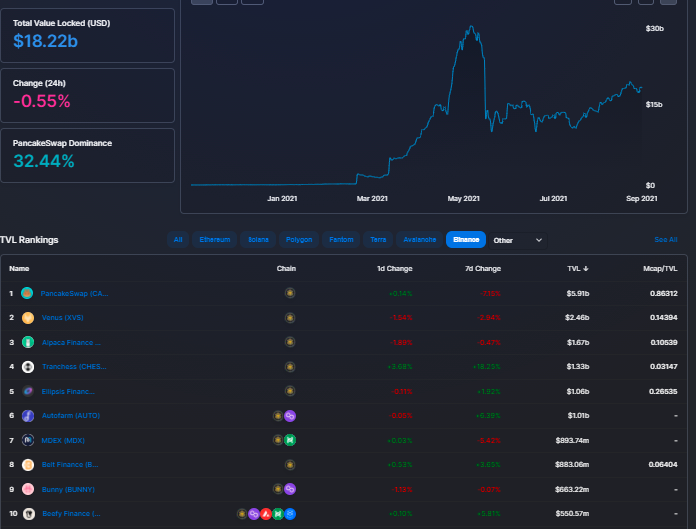This screenshot has height=529, width=696.
Task: Click PancakeSwap's $5.91b TVL cell
Action: pos(577,293)
